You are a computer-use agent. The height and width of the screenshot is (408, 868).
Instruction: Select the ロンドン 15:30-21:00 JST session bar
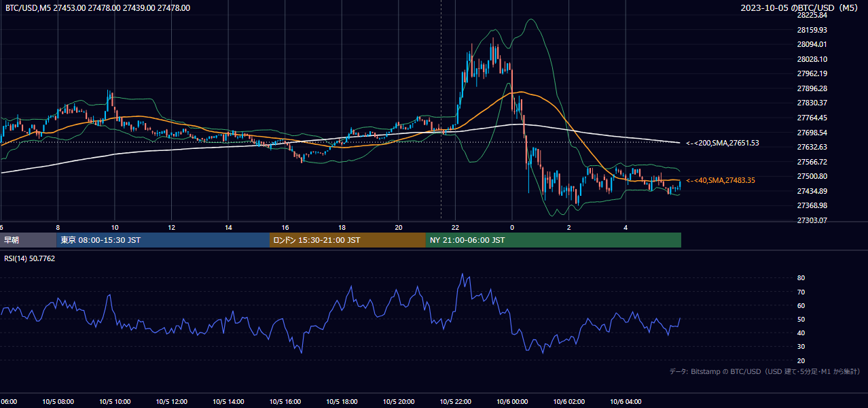click(348, 240)
